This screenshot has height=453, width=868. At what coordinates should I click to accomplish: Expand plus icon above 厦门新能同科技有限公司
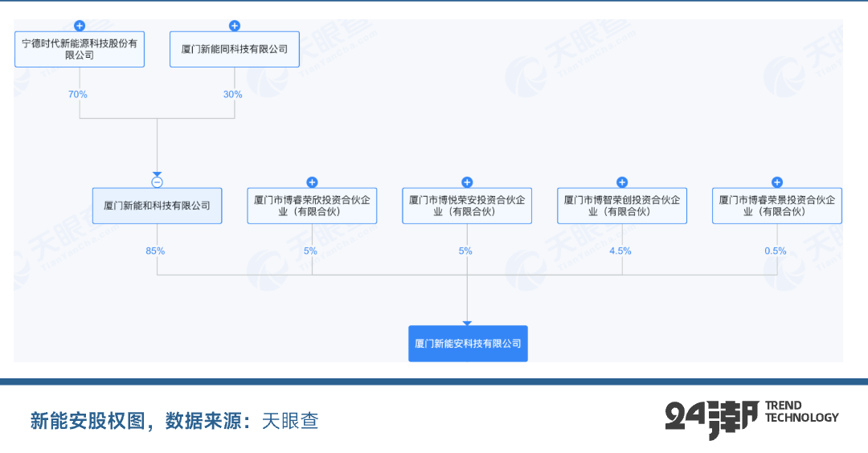pyautogui.click(x=235, y=26)
